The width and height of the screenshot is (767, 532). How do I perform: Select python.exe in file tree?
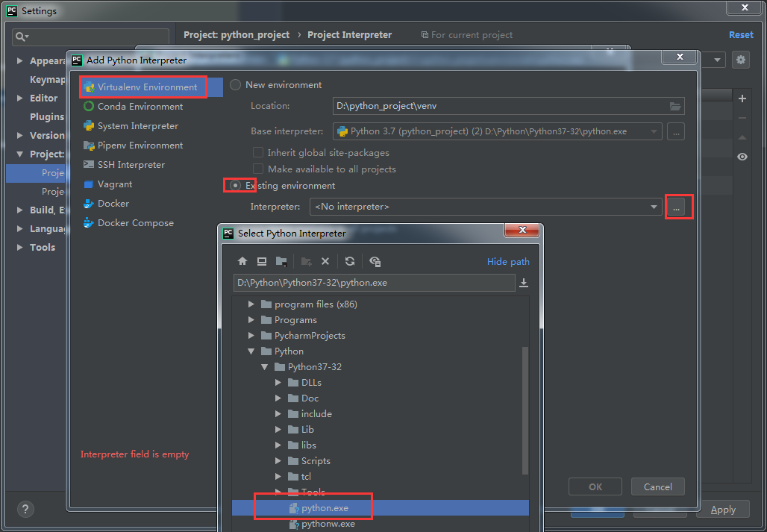(x=381, y=508)
